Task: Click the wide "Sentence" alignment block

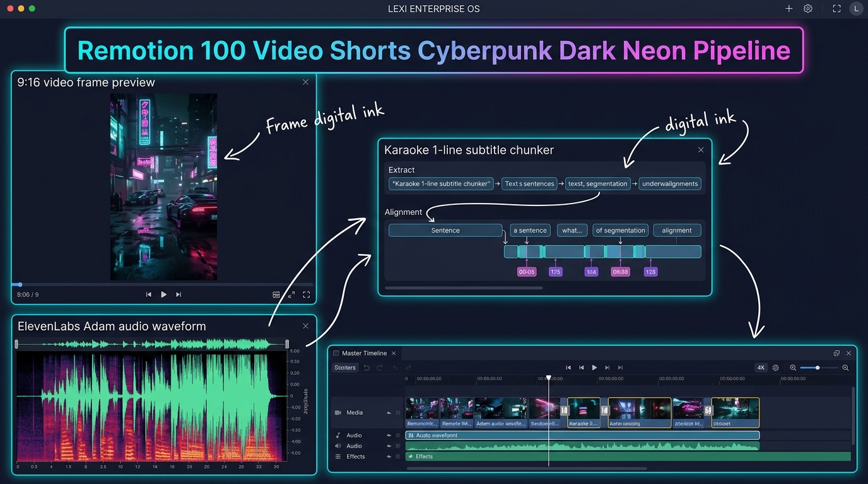Action: 445,231
